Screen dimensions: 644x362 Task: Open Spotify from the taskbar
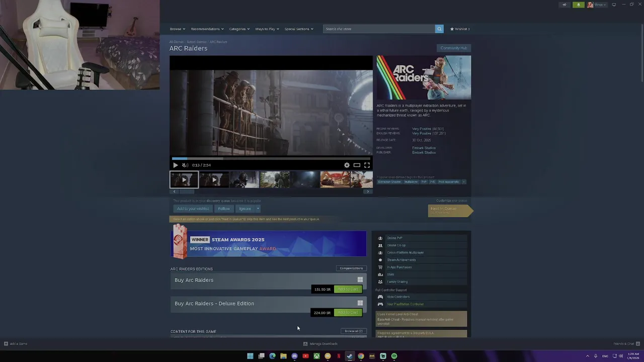coord(394,356)
